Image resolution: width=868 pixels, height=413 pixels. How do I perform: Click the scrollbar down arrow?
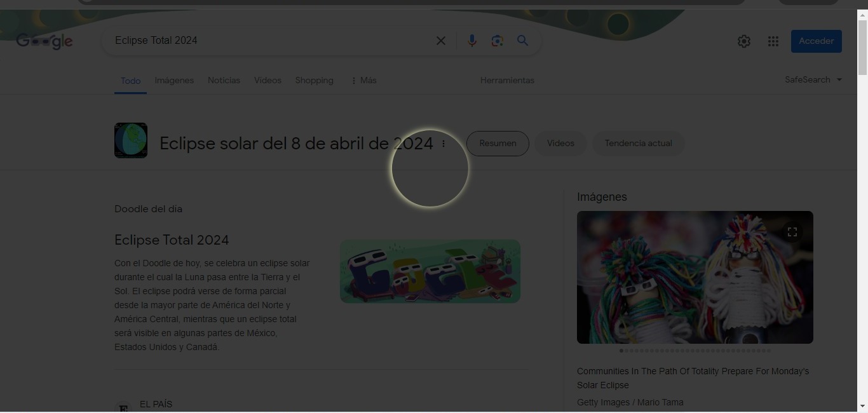click(862, 406)
